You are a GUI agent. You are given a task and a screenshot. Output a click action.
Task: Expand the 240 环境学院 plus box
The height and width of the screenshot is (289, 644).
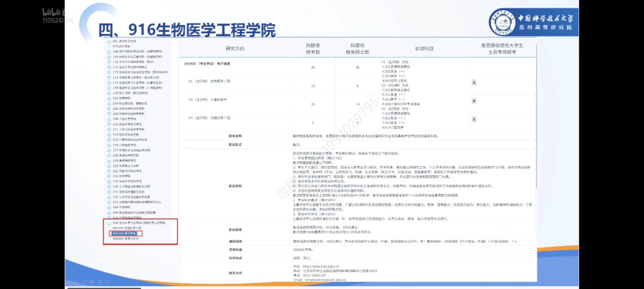109,207
